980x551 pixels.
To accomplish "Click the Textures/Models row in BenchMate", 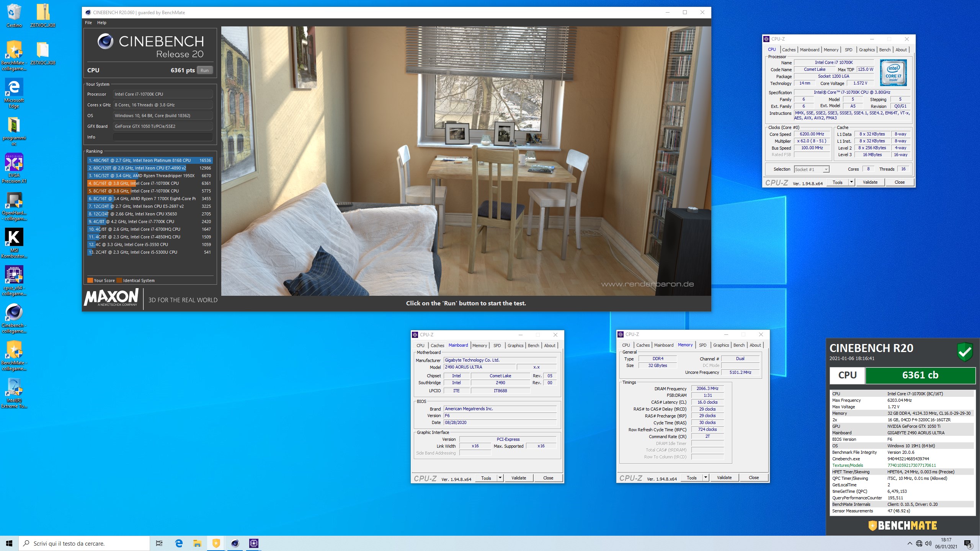I will [x=902, y=465].
